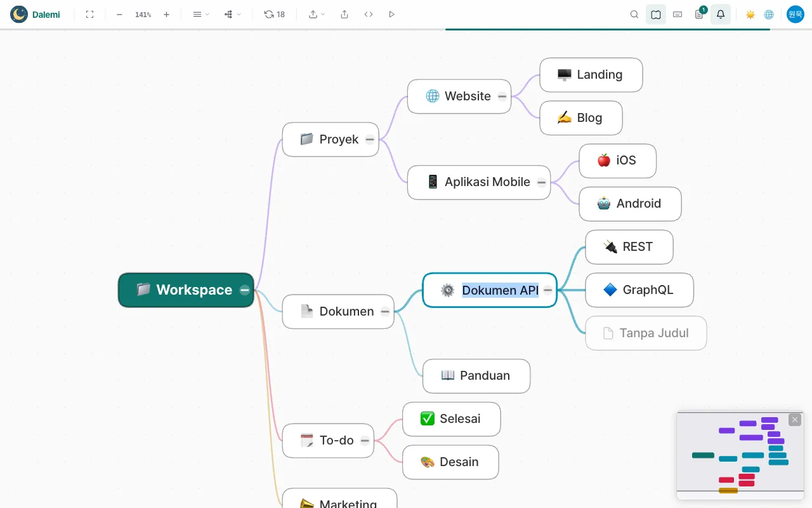Open the search magnifier icon

634,14
